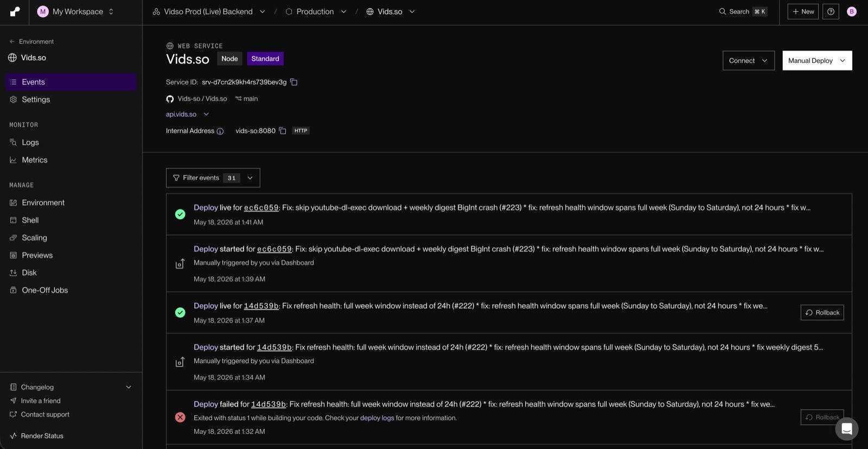Click the Deploy link in failed 14d539b event
The image size is (868, 449).
pos(206,404)
